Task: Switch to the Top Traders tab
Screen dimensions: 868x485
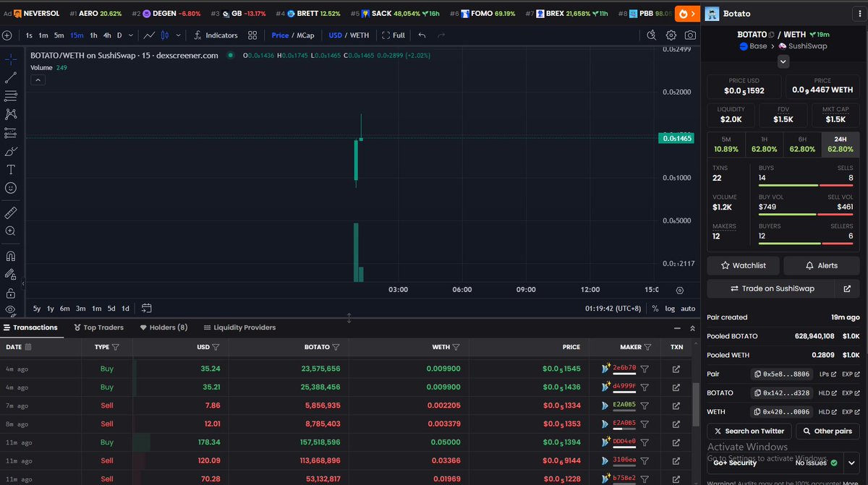Action: [x=98, y=327]
